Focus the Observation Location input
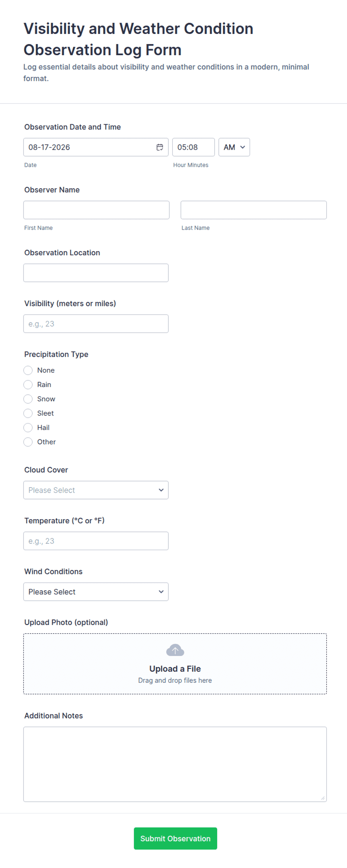The width and height of the screenshot is (347, 868). pos(96,273)
